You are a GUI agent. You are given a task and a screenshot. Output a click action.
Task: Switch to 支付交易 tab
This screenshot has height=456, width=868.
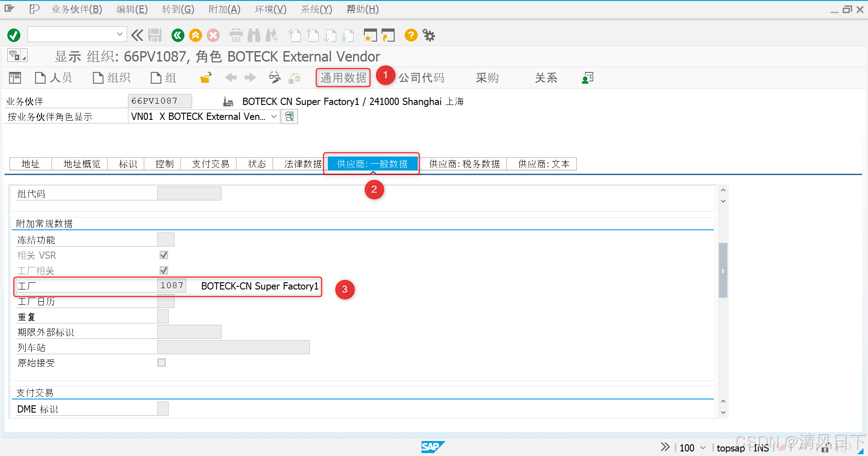[x=211, y=164]
